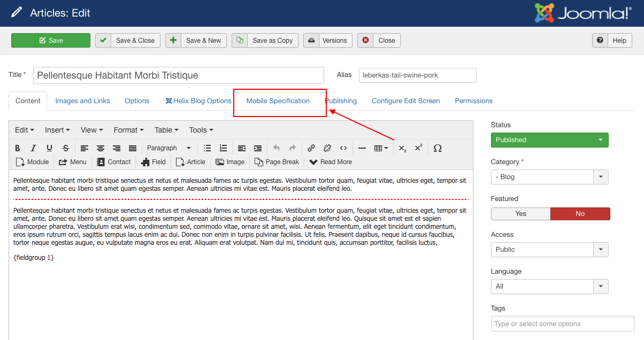Open the Paragraph style dropdown

point(168,148)
